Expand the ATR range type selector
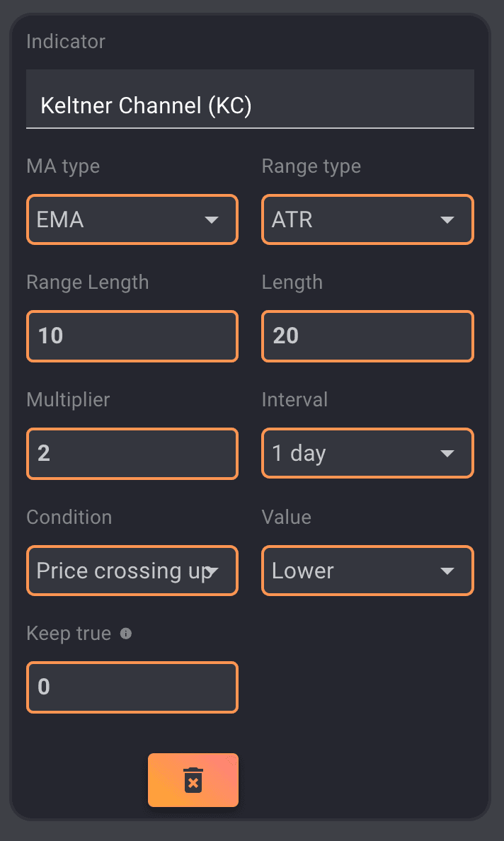The image size is (504, 841). click(354, 220)
